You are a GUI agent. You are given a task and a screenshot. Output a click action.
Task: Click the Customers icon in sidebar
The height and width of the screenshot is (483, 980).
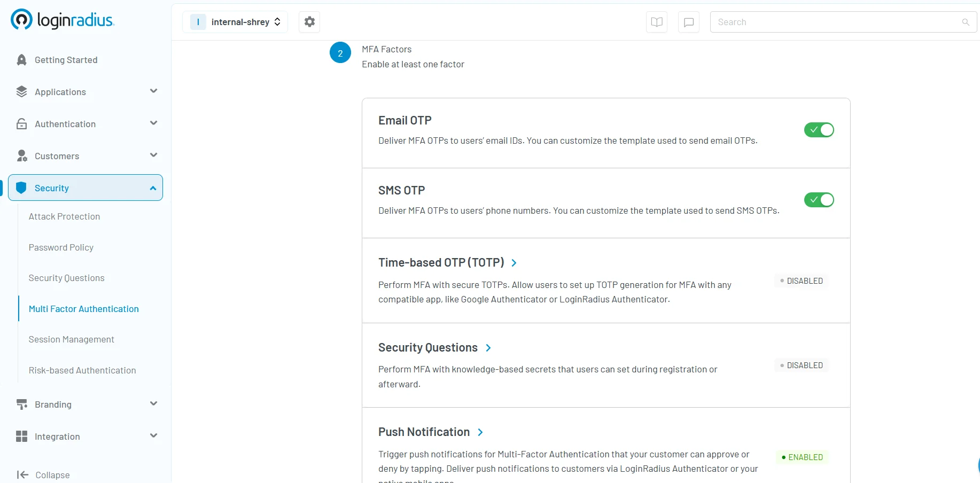[21, 155]
